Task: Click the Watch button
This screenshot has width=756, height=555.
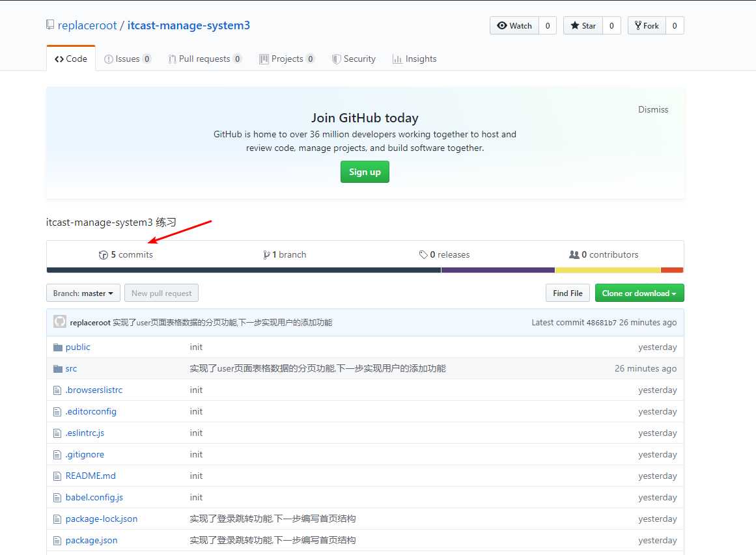Action: [514, 25]
